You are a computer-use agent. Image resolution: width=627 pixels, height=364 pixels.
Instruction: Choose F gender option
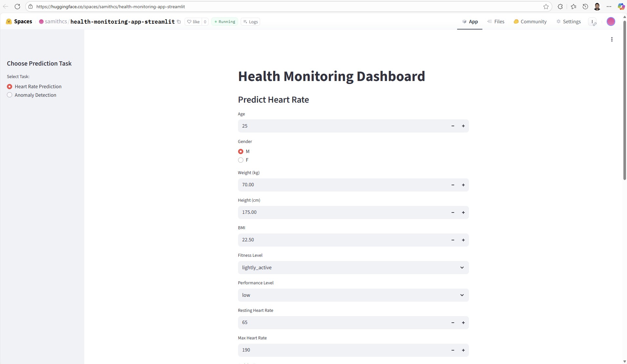pos(241,160)
